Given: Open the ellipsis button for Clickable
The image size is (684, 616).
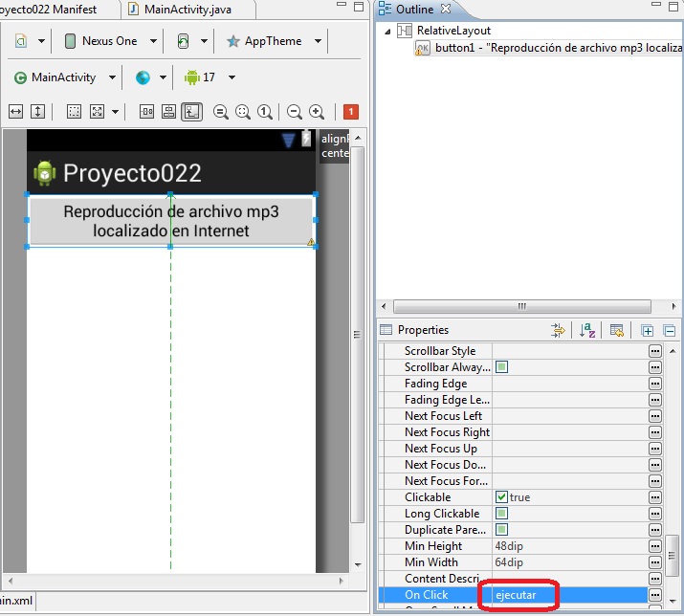Looking at the screenshot, I should coord(654,497).
